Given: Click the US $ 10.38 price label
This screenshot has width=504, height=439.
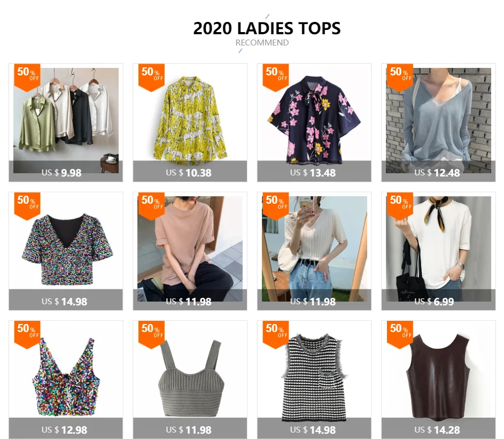Looking at the screenshot, I should click(x=189, y=173).
